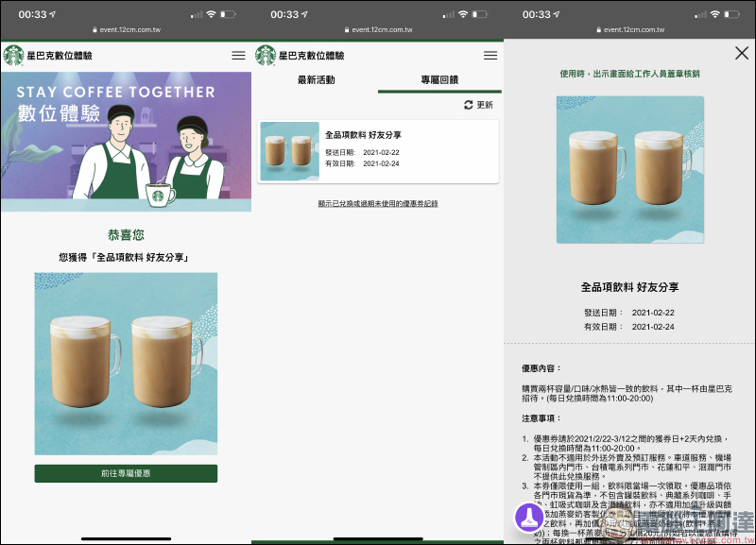Click 全品項飲料 好友分享 title on detail screen

pyautogui.click(x=629, y=287)
